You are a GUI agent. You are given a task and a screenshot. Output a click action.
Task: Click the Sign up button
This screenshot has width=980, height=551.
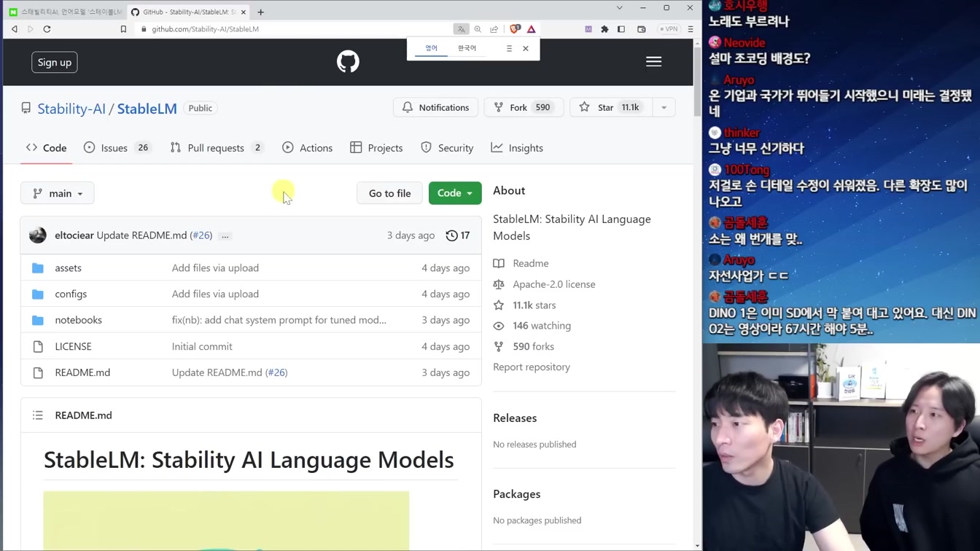[x=55, y=63]
